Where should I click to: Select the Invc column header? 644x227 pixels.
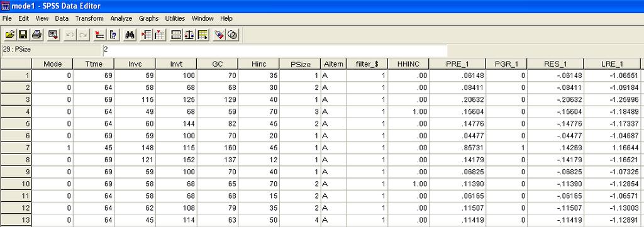click(135, 64)
